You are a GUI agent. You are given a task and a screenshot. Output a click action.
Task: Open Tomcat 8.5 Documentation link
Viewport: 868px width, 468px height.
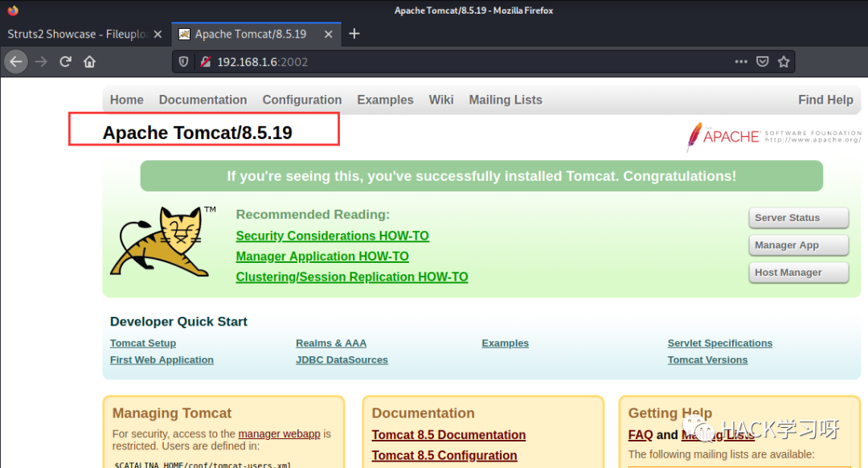[448, 435]
